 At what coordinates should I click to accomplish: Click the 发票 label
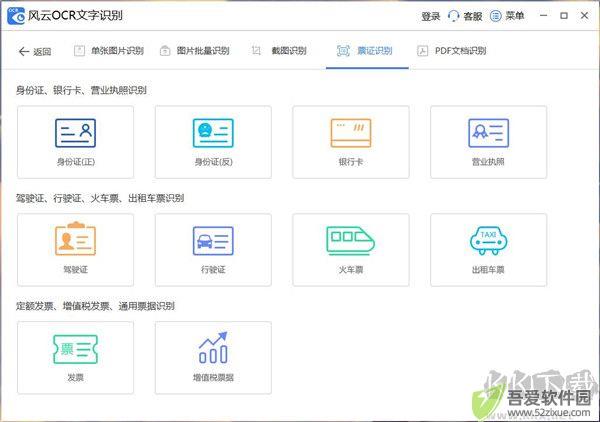pos(75,378)
